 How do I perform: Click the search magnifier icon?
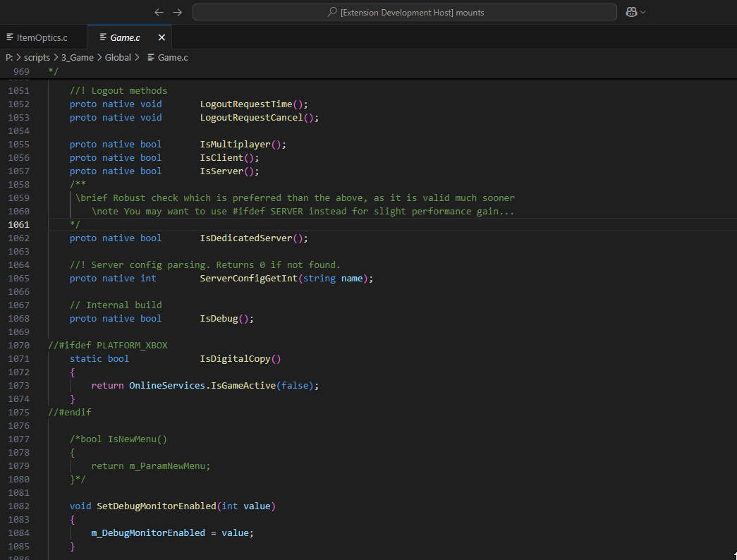(x=332, y=12)
